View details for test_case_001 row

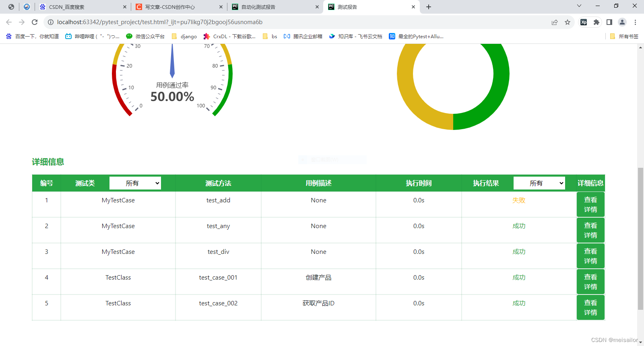[x=590, y=282]
